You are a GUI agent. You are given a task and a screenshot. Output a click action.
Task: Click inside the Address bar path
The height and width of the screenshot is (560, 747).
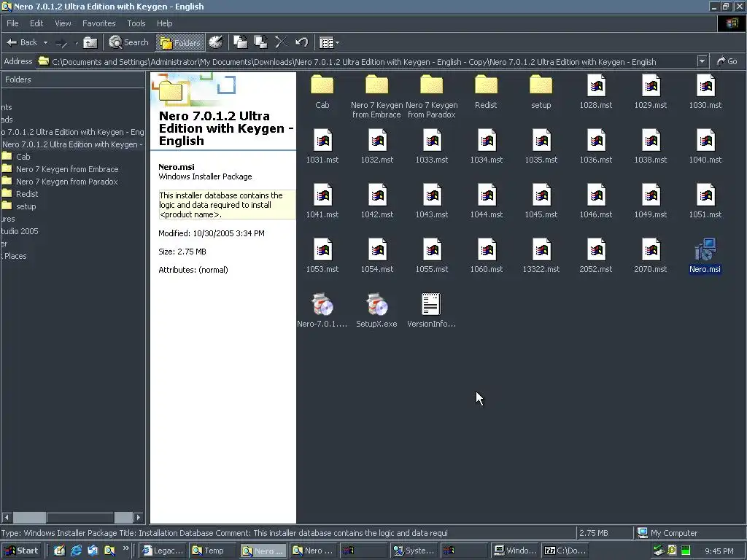367,62
